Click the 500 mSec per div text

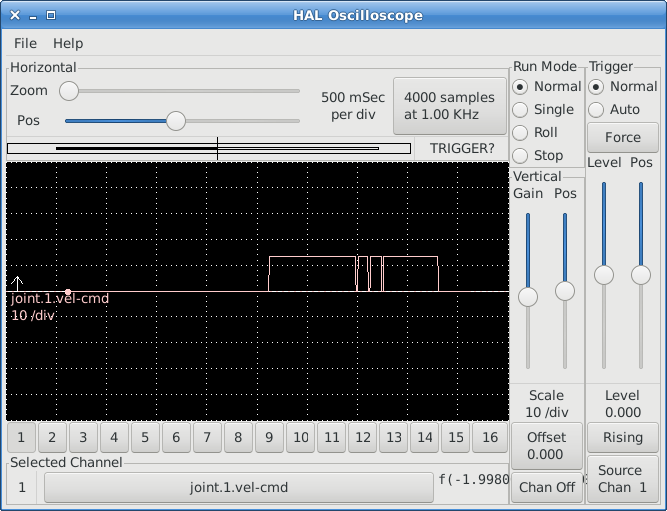point(353,106)
